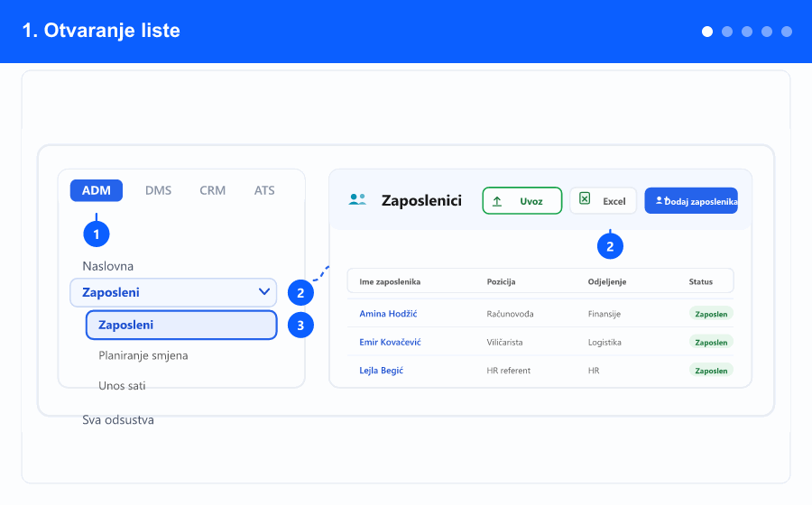Go to second slide indicator dot
This screenshot has height=505, width=812.
(727, 32)
